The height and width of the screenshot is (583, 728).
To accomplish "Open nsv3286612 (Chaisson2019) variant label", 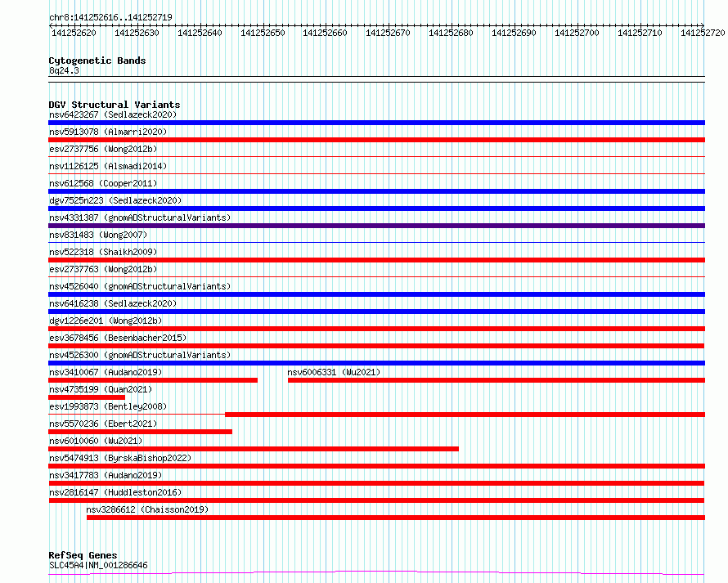I will tap(147, 509).
